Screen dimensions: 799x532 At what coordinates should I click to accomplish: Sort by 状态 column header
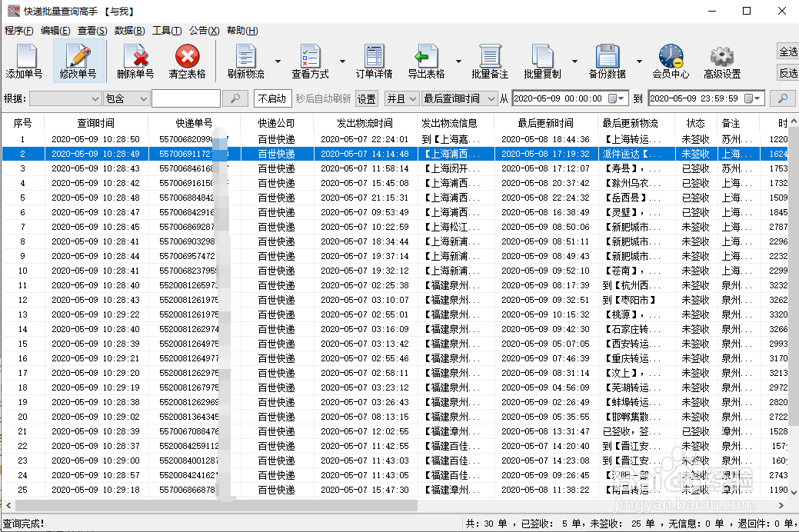[x=695, y=123]
